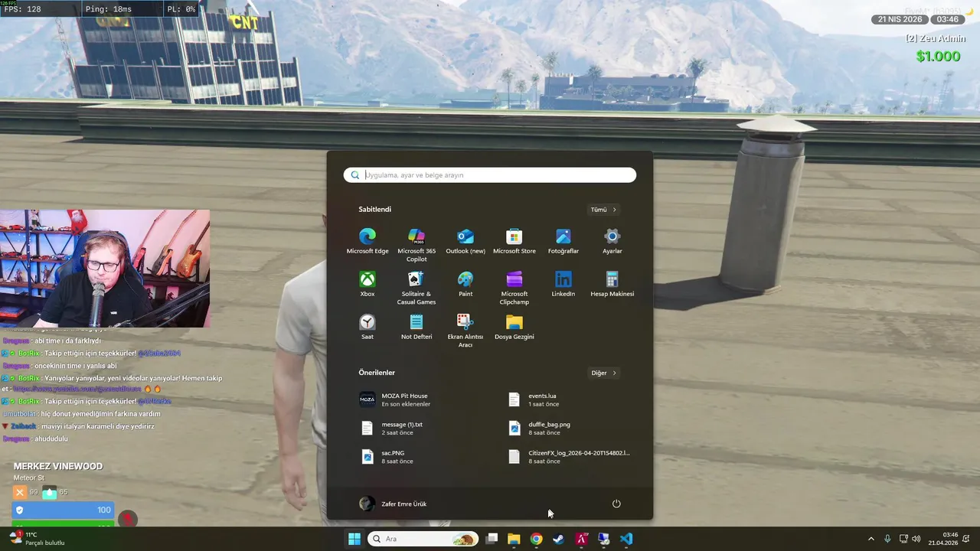Image resolution: width=980 pixels, height=551 pixels.
Task: Open Zafer Emre Ürük user profile
Action: [394, 504]
